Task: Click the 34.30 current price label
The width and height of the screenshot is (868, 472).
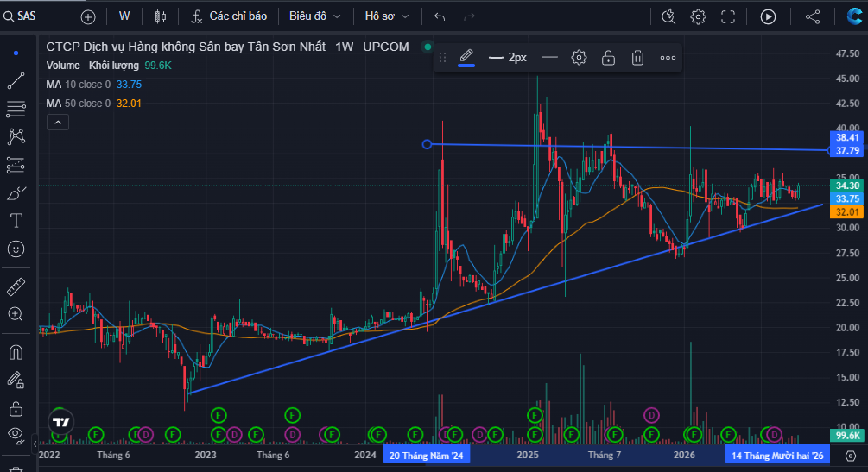Action: pyautogui.click(x=847, y=186)
